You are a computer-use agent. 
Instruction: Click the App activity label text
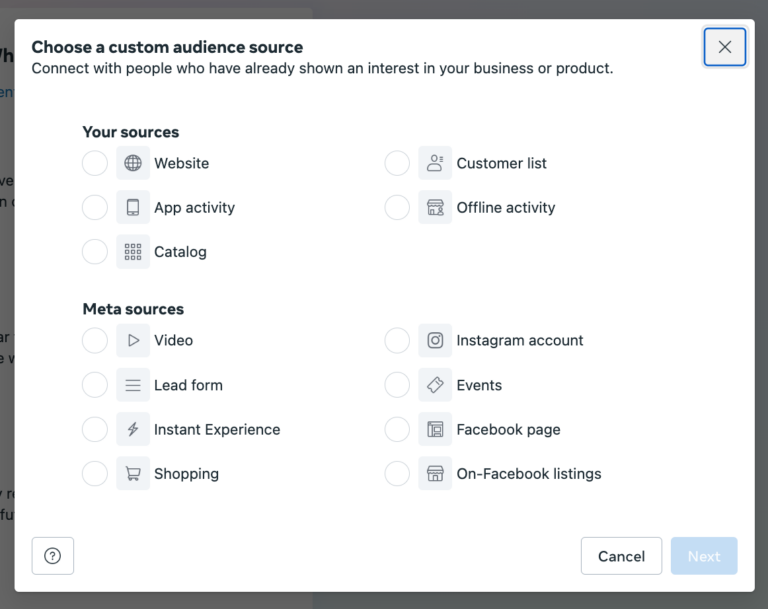pos(194,208)
